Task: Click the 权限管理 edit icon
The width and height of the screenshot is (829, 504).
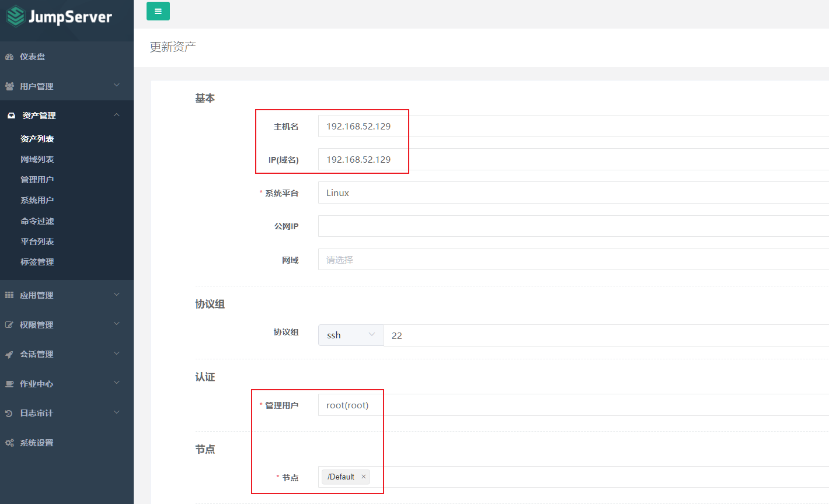Action: (x=9, y=325)
